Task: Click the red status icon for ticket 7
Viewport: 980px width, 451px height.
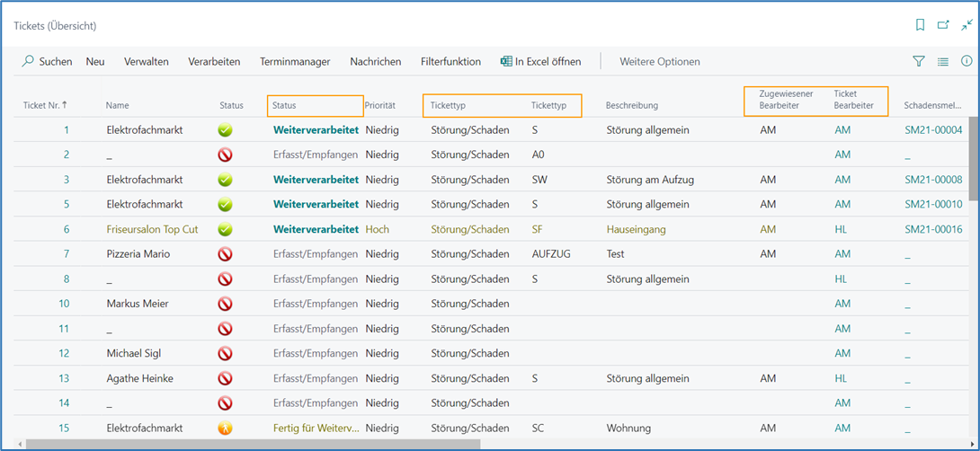Action: point(226,254)
